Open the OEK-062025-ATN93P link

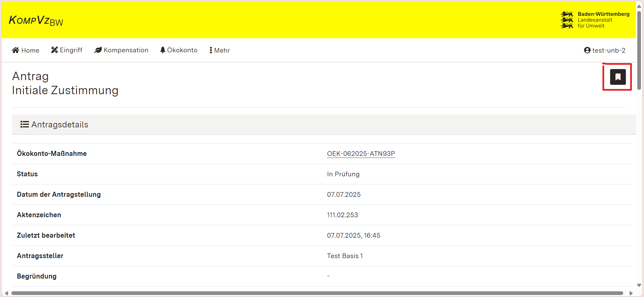tap(361, 154)
